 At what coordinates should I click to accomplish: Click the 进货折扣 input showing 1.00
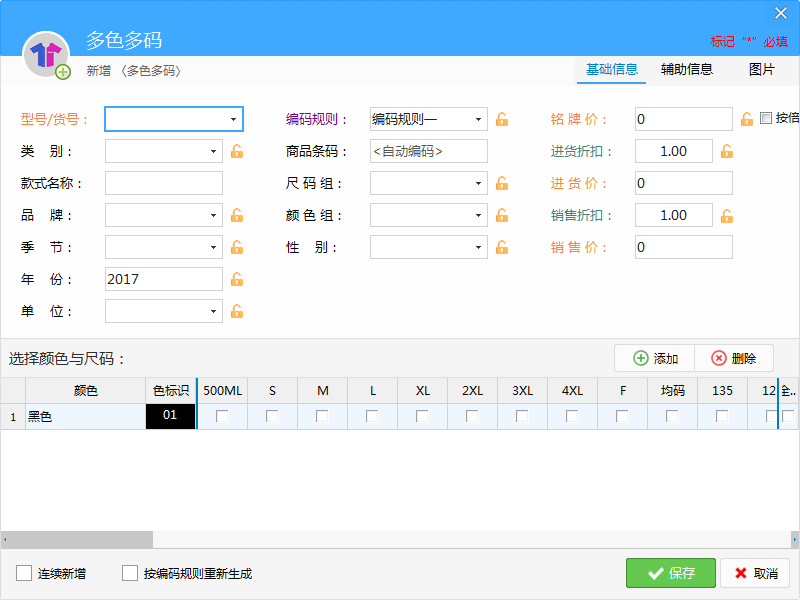[673, 152]
